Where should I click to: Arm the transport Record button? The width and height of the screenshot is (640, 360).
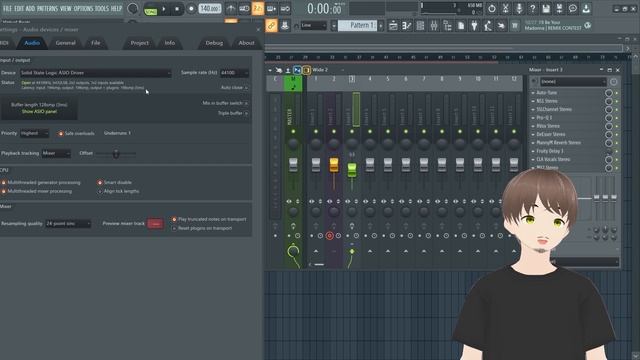click(x=191, y=9)
